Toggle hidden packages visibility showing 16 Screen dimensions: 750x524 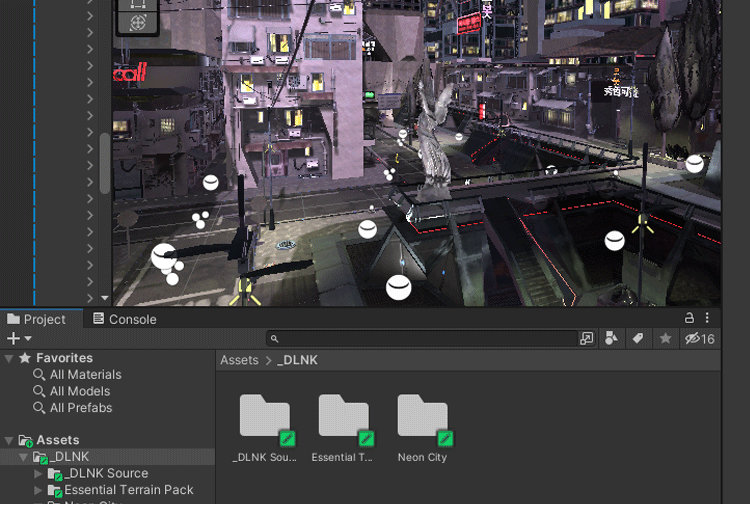click(x=699, y=339)
